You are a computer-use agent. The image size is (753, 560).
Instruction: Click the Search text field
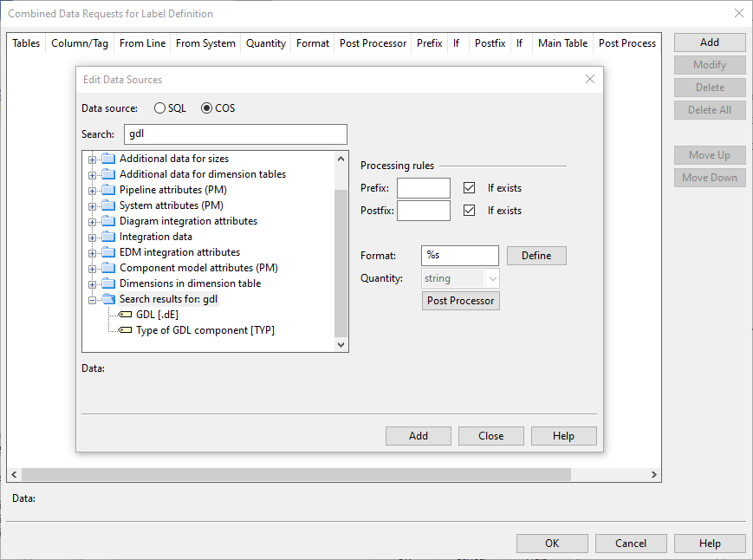click(236, 134)
